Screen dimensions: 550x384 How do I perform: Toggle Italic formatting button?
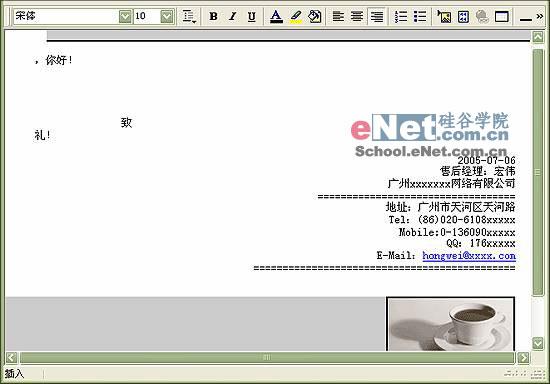pos(232,16)
